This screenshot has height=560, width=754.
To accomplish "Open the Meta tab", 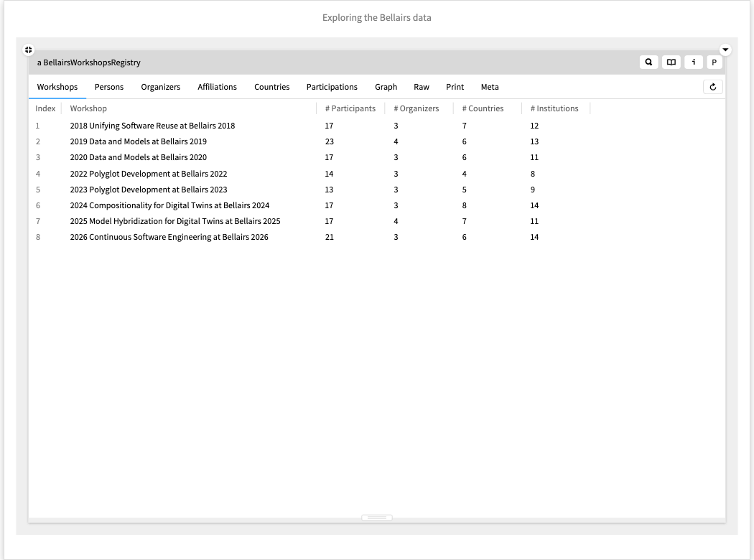I will [490, 87].
